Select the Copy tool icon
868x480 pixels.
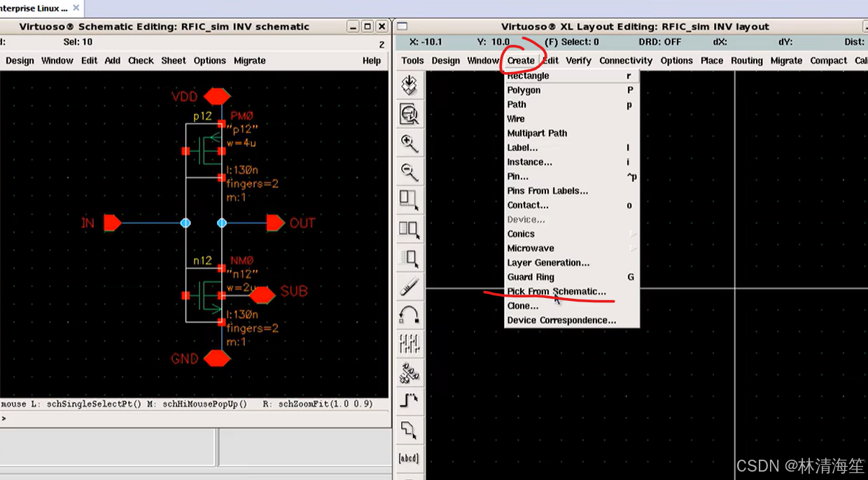409,229
